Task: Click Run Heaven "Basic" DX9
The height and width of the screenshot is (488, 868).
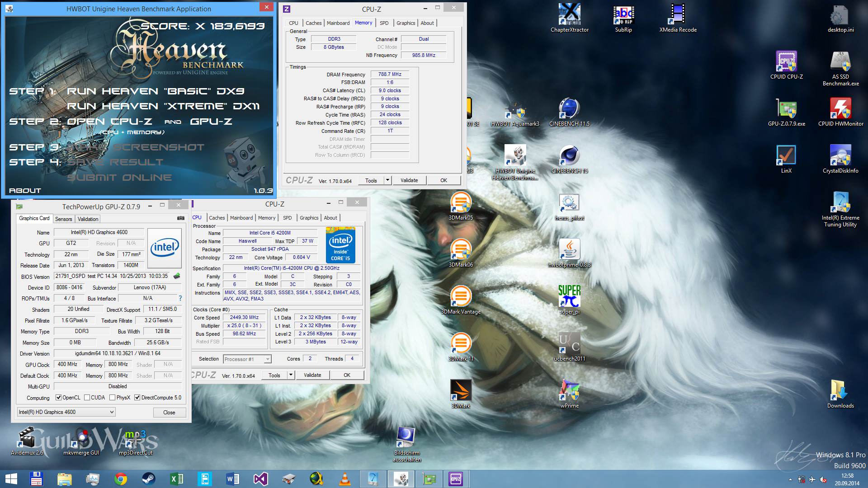Action: click(x=156, y=91)
